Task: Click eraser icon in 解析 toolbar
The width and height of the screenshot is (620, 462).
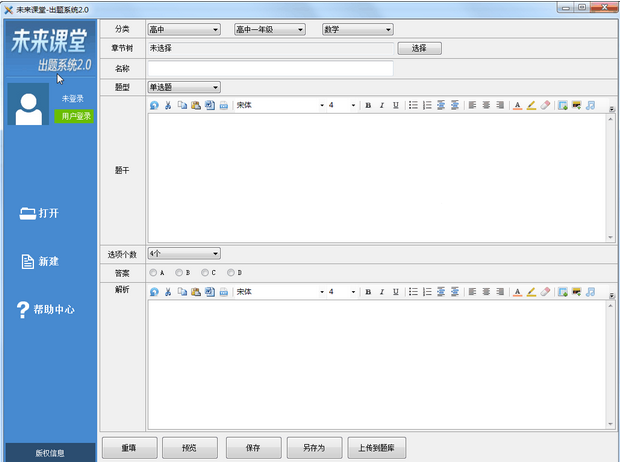Action: [545, 292]
